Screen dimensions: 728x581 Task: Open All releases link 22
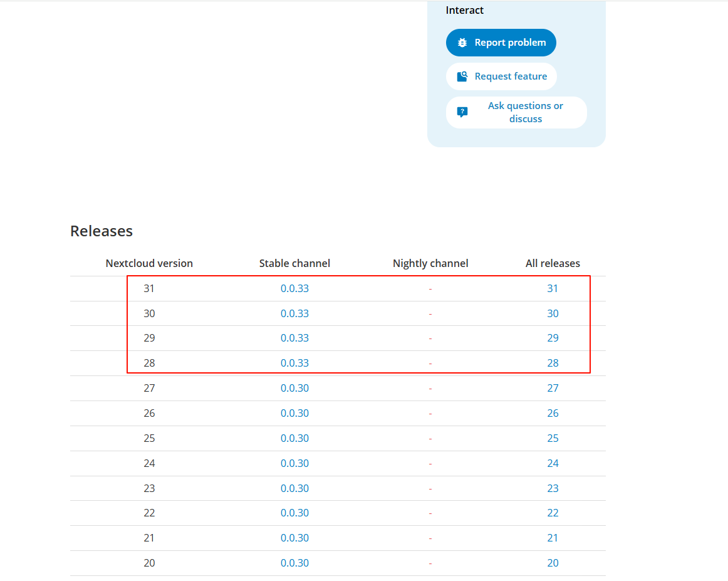click(x=553, y=513)
